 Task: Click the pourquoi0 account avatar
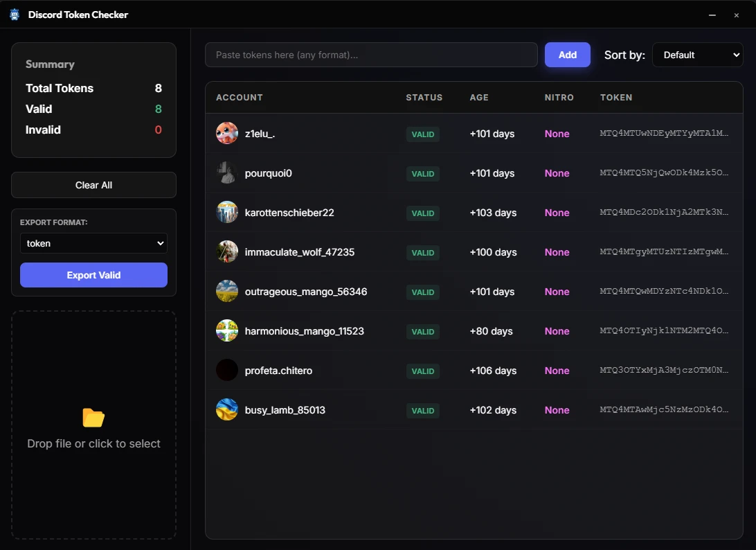(227, 172)
